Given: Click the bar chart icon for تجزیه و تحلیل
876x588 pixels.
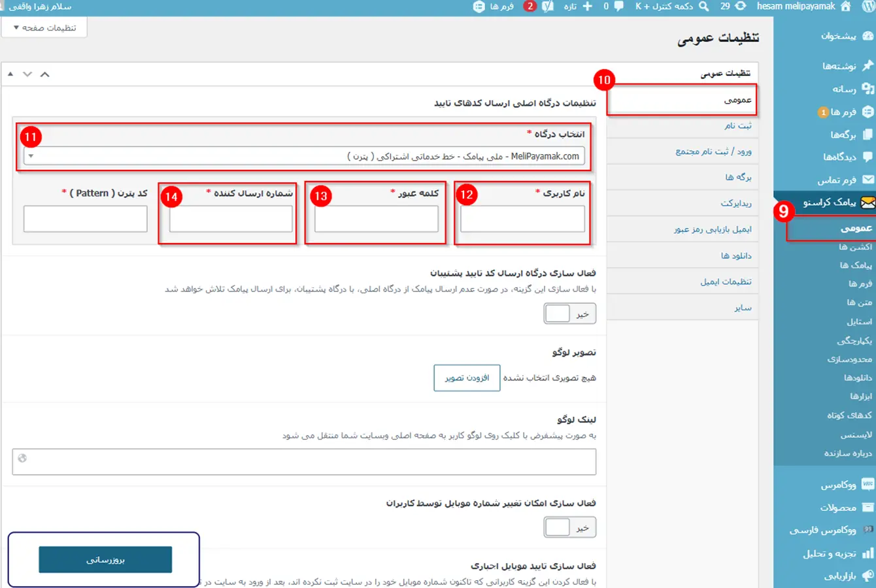Looking at the screenshot, I should click(x=868, y=553).
